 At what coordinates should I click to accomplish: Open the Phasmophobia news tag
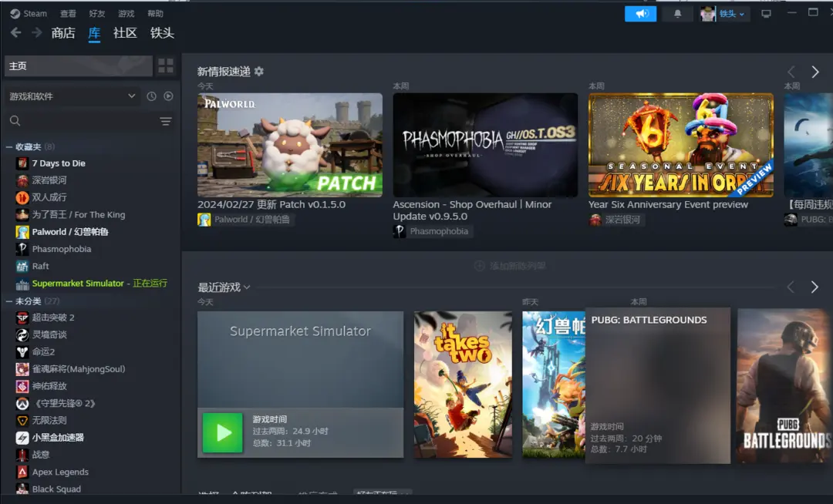pyautogui.click(x=433, y=231)
